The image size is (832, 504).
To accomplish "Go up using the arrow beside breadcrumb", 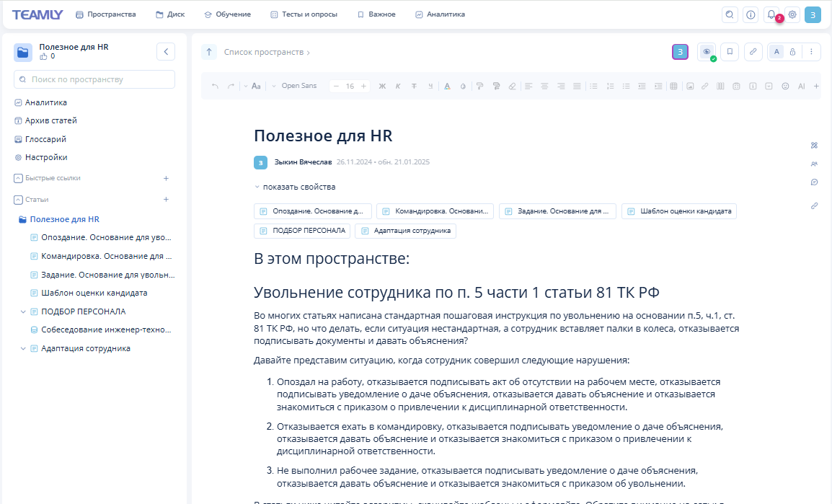I will 209,52.
